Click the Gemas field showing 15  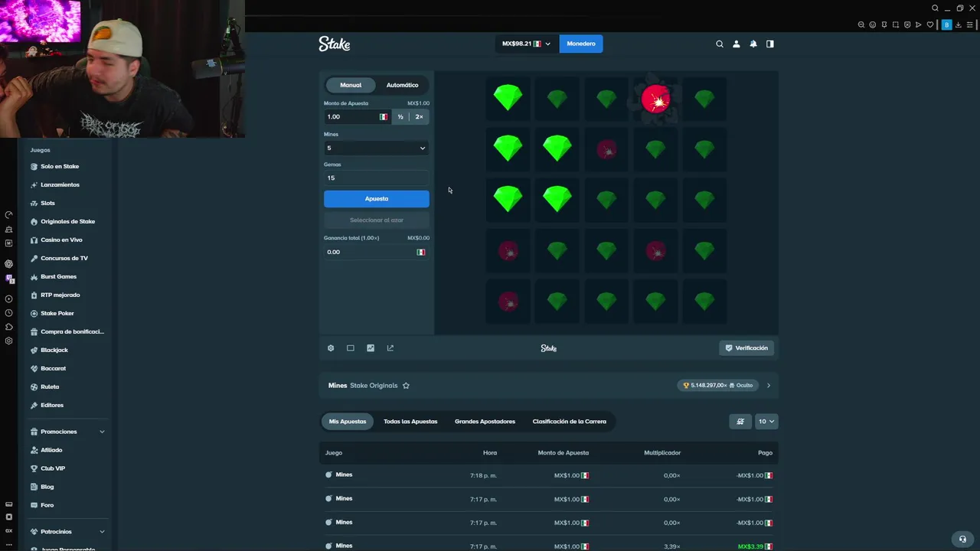pyautogui.click(x=376, y=178)
